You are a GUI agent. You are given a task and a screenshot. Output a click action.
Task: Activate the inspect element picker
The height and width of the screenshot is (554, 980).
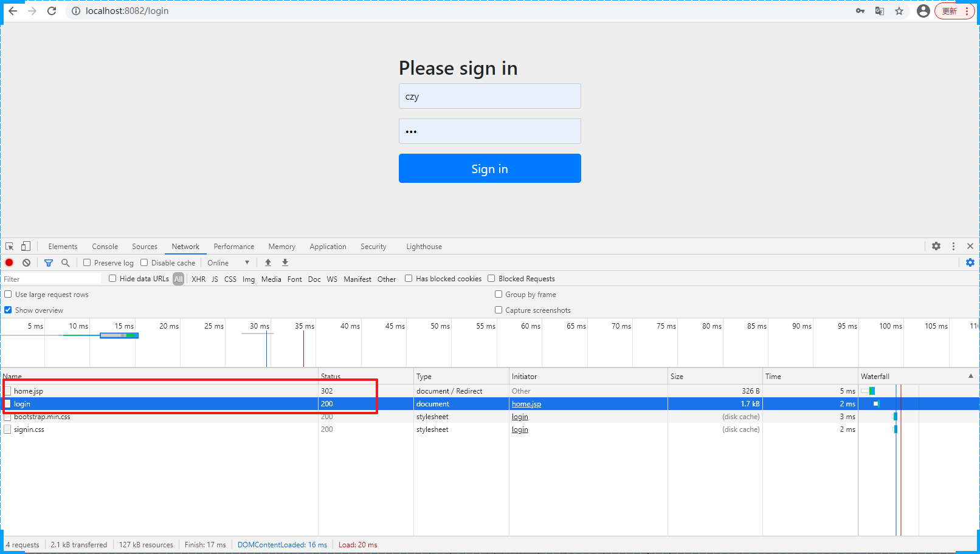pyautogui.click(x=10, y=246)
